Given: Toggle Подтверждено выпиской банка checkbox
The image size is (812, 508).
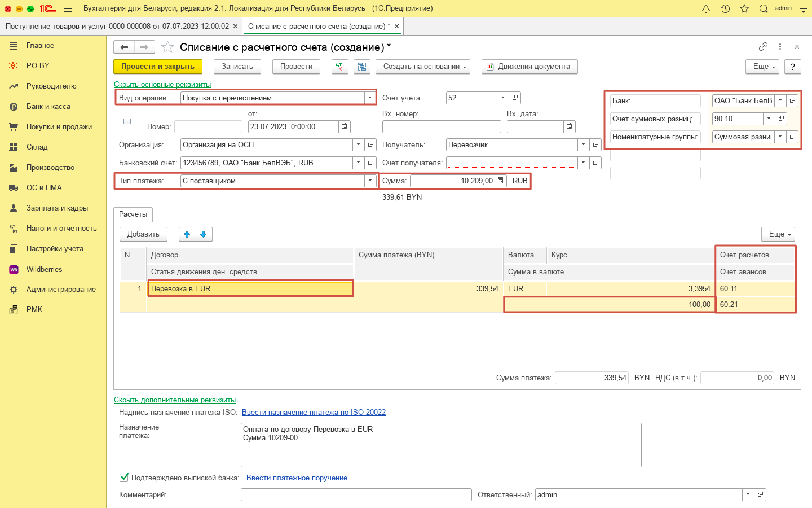Looking at the screenshot, I should pos(124,478).
